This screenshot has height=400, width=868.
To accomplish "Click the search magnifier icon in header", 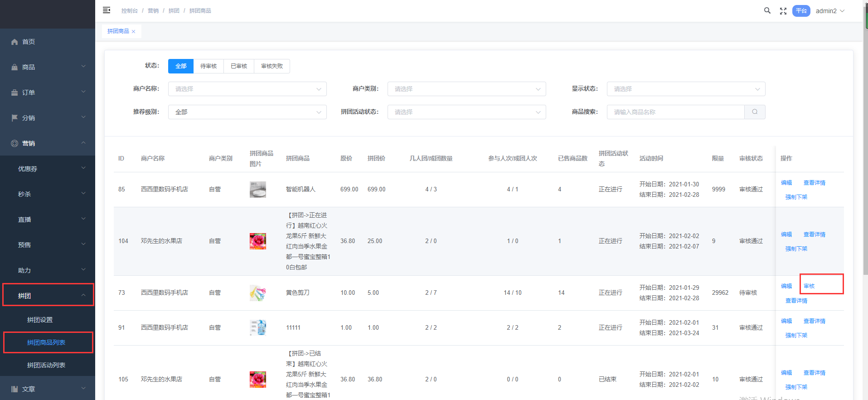I will click(x=767, y=10).
